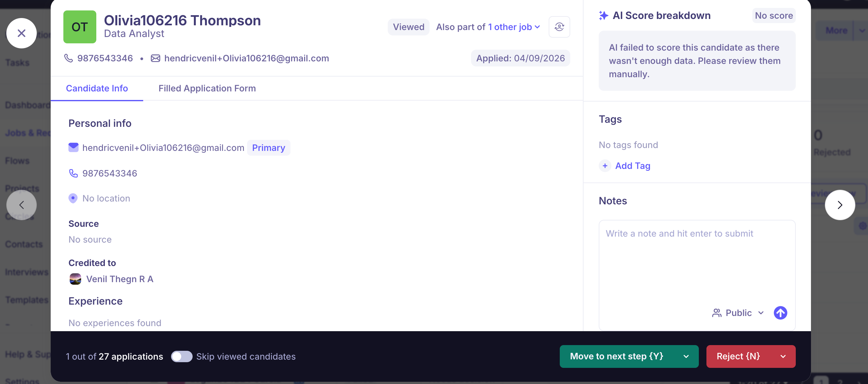Click the envelope icon in the header
The height and width of the screenshot is (384, 868).
(x=155, y=58)
